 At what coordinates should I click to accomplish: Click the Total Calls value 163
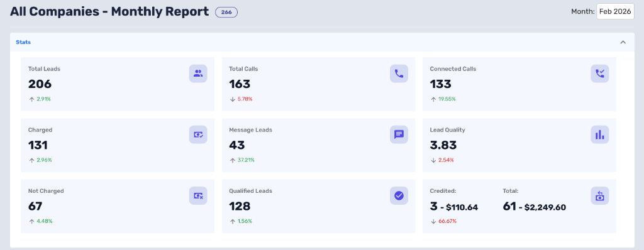[240, 84]
